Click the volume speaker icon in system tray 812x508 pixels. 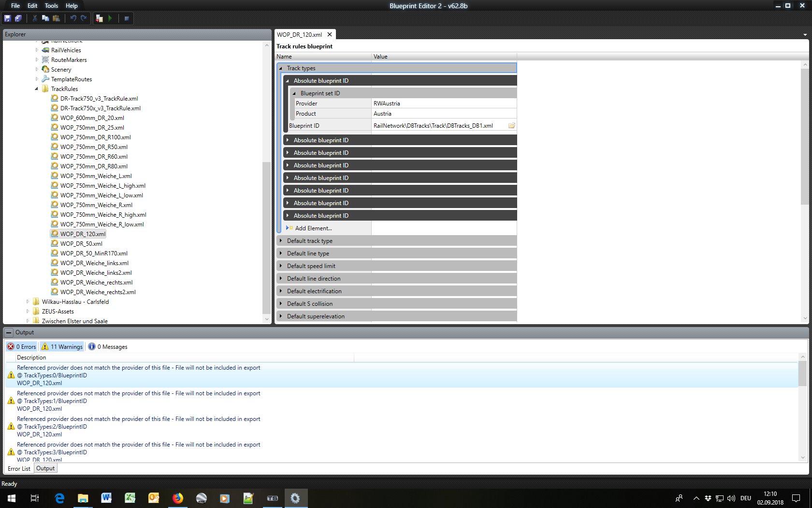pyautogui.click(x=731, y=498)
